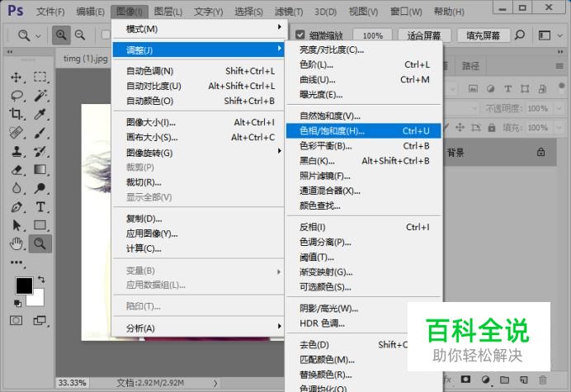Select the Rectangular Marquee tool
This screenshot has height=392, width=571.
point(40,78)
